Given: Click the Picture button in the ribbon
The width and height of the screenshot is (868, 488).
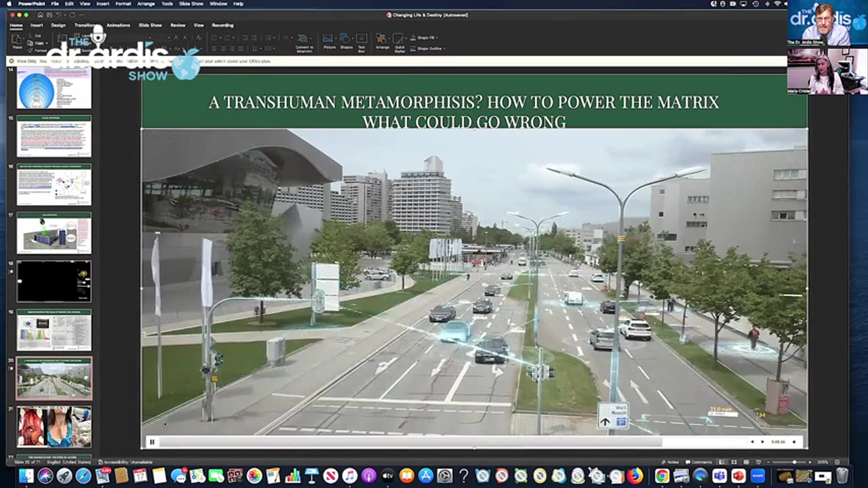Looking at the screenshot, I should point(329,41).
